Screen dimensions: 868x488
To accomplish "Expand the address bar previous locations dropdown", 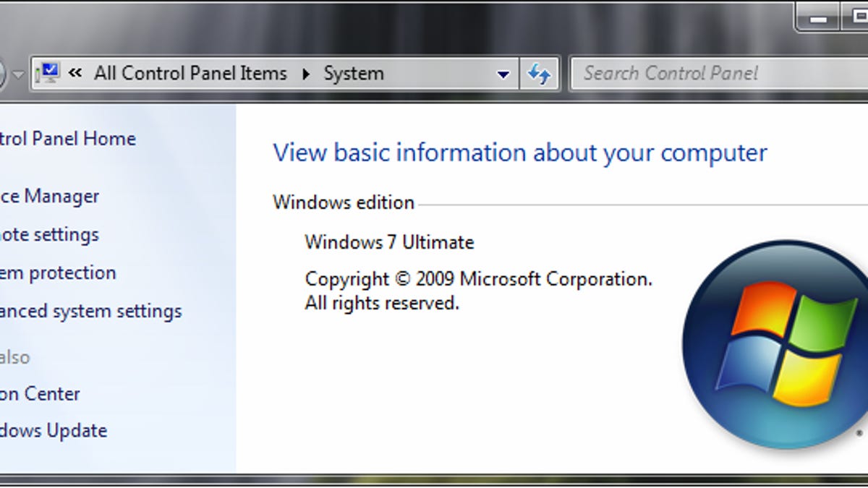I will coord(503,74).
